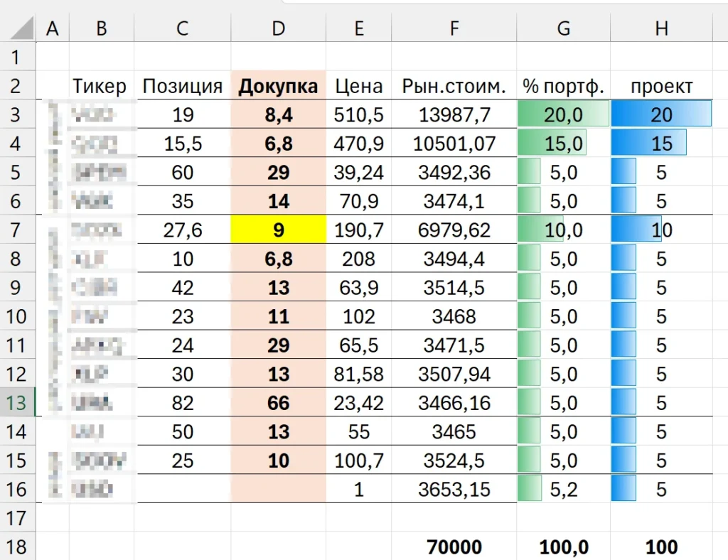Select the Тикер header cell
The width and height of the screenshot is (728, 560).
coord(100,87)
